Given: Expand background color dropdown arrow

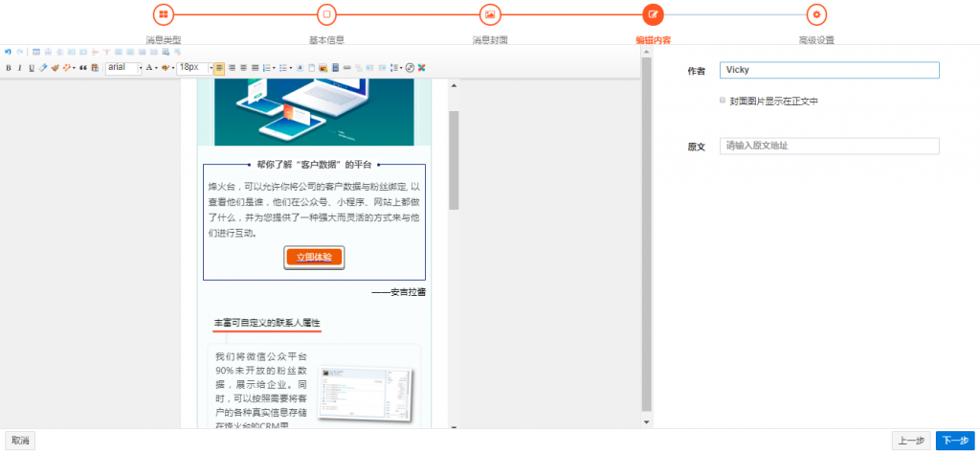Looking at the screenshot, I should coord(173,68).
